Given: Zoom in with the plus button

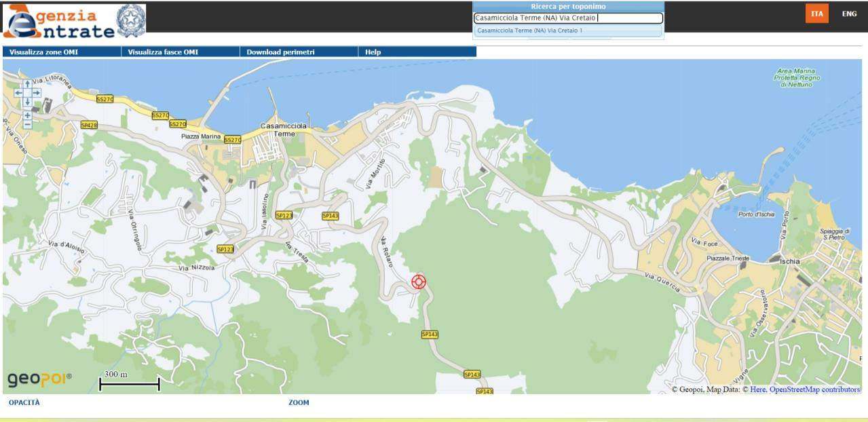Looking at the screenshot, I should 27,115.
